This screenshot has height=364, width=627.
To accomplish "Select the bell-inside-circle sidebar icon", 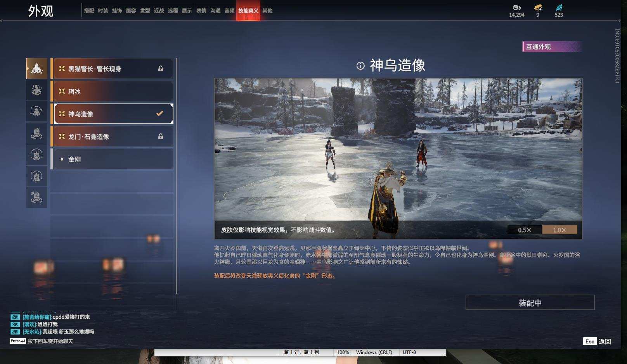I will pyautogui.click(x=36, y=155).
